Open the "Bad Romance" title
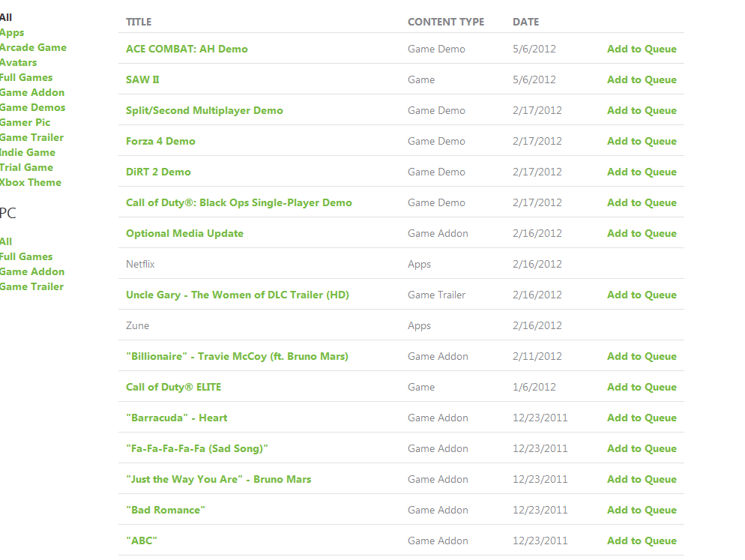Viewport: 745px width, 560px height. pyautogui.click(x=166, y=510)
